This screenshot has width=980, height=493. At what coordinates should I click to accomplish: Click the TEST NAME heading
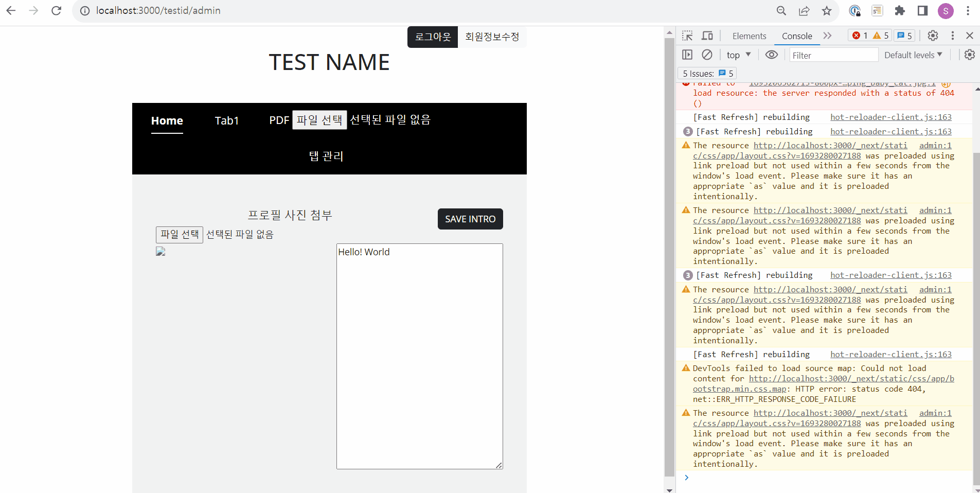click(329, 62)
